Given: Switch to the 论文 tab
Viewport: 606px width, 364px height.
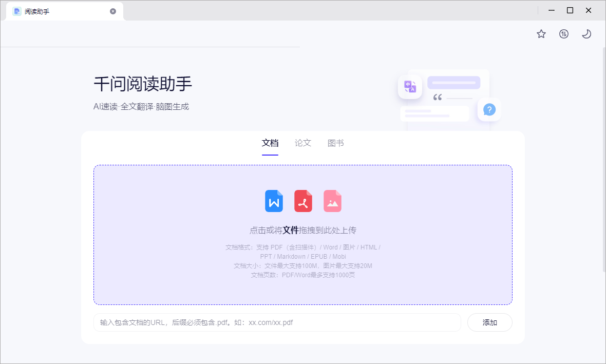Looking at the screenshot, I should (x=302, y=143).
